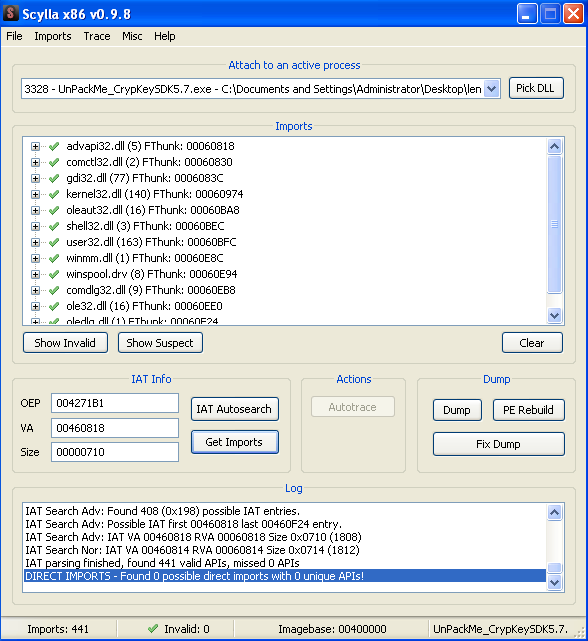Screen dimensions: 588x641
Task: Click green checkmark beside oleaut32.dll
Action: pyautogui.click(x=54, y=210)
